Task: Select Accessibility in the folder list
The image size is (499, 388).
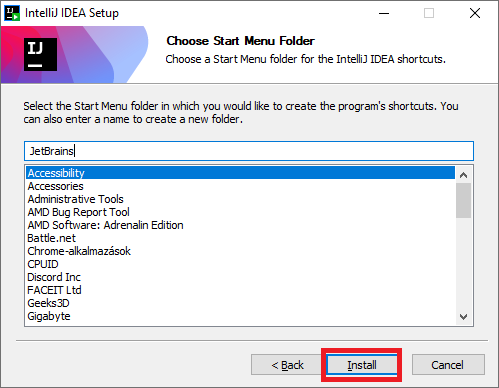Action: tap(240, 173)
